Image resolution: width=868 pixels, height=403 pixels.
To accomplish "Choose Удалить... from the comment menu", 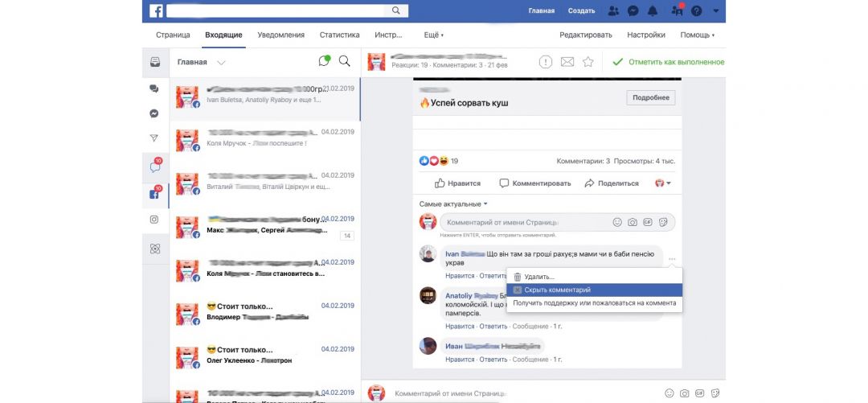I will click(594, 277).
